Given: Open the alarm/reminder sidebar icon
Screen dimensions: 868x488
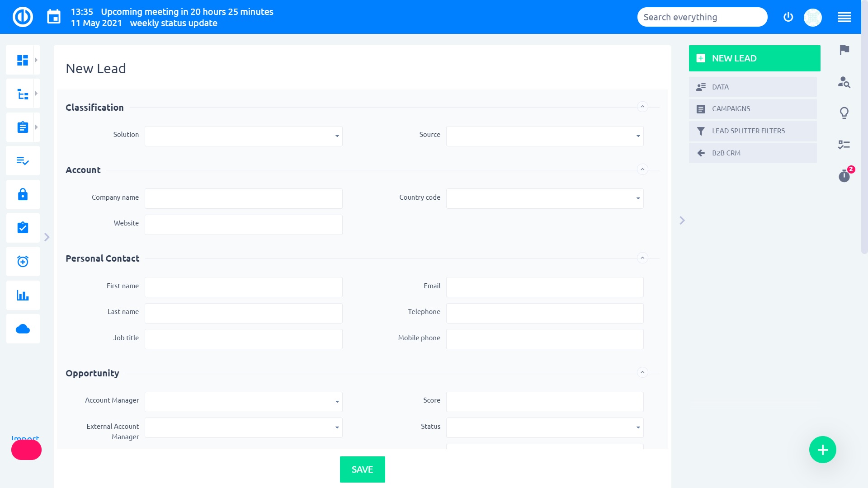Looking at the screenshot, I should pyautogui.click(x=22, y=261).
